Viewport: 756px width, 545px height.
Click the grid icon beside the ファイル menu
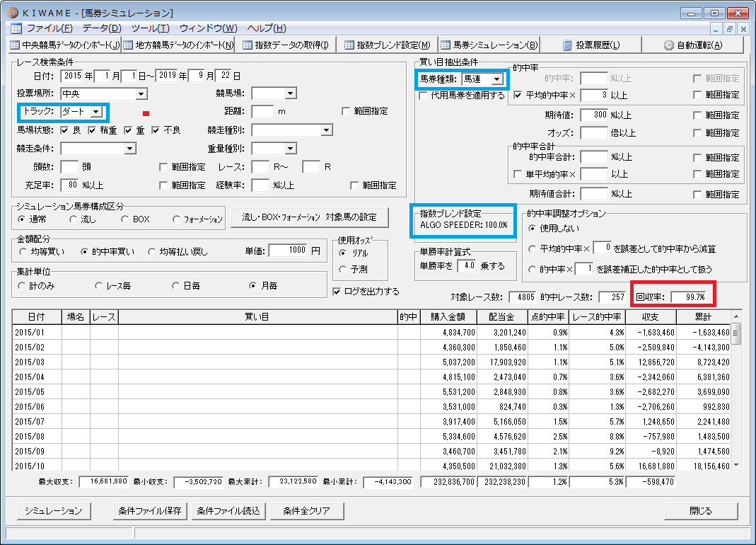(x=16, y=28)
